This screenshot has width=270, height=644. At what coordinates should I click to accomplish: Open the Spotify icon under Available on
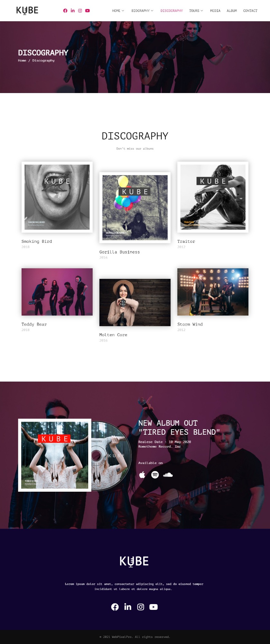155,475
